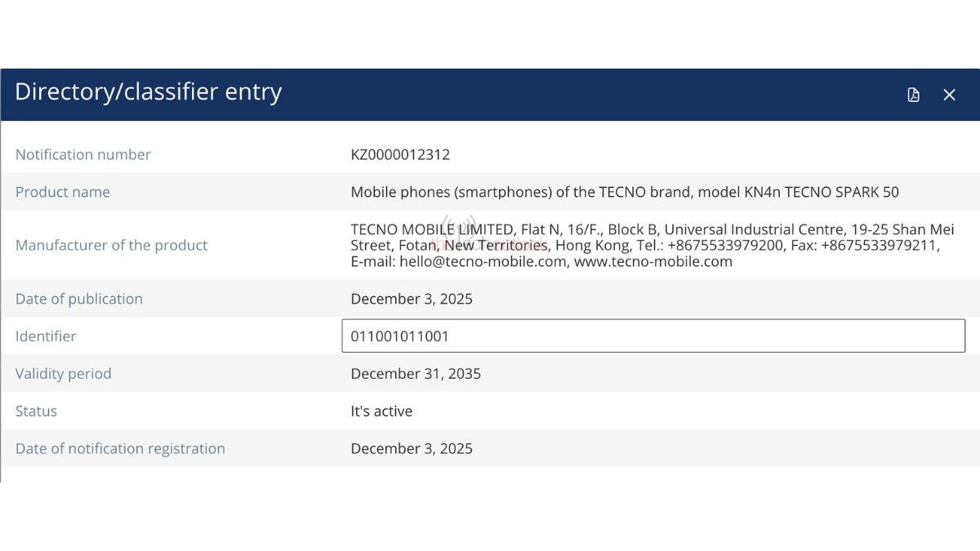The height and width of the screenshot is (551, 980).
Task: Click the Date of publication label
Action: point(79,299)
